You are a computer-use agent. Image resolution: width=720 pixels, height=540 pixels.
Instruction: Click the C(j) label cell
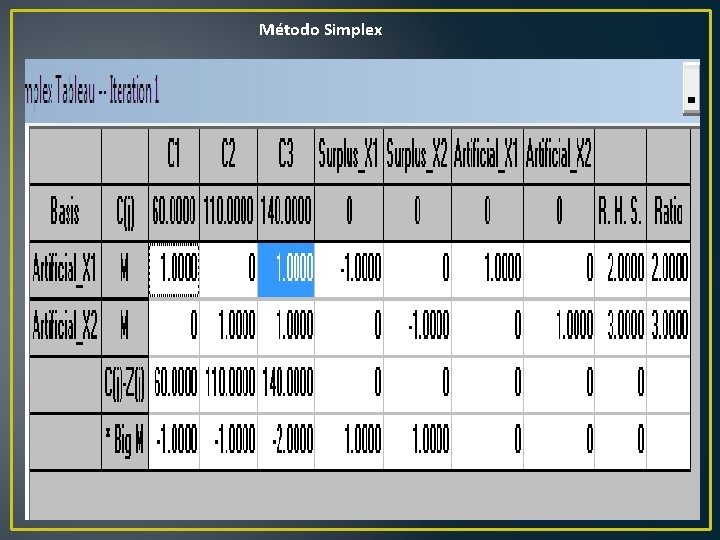[x=125, y=213]
